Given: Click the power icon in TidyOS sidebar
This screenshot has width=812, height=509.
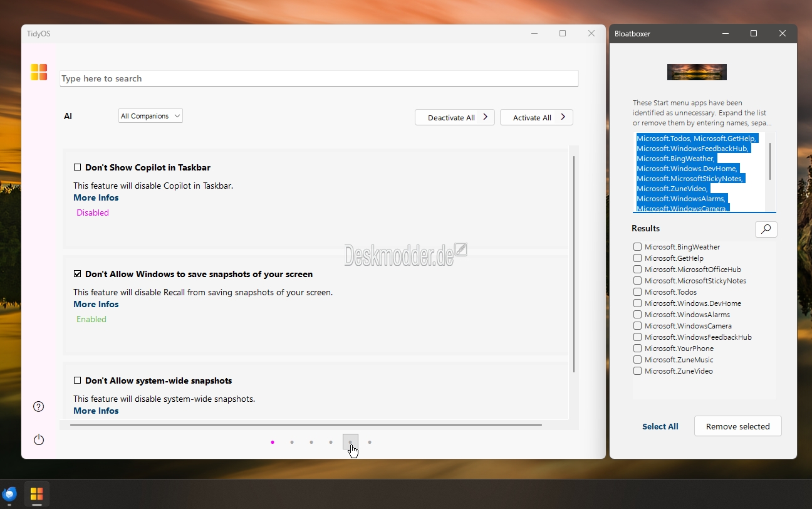Looking at the screenshot, I should tap(39, 439).
